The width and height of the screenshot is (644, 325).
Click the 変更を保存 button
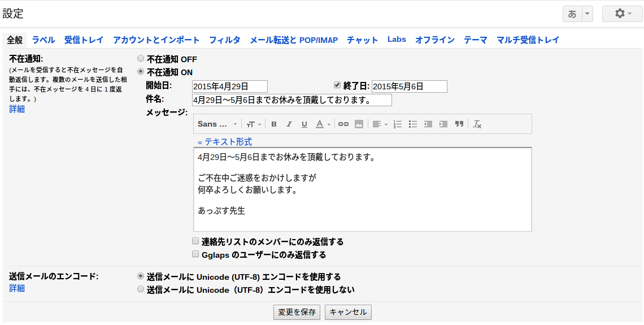297,312
